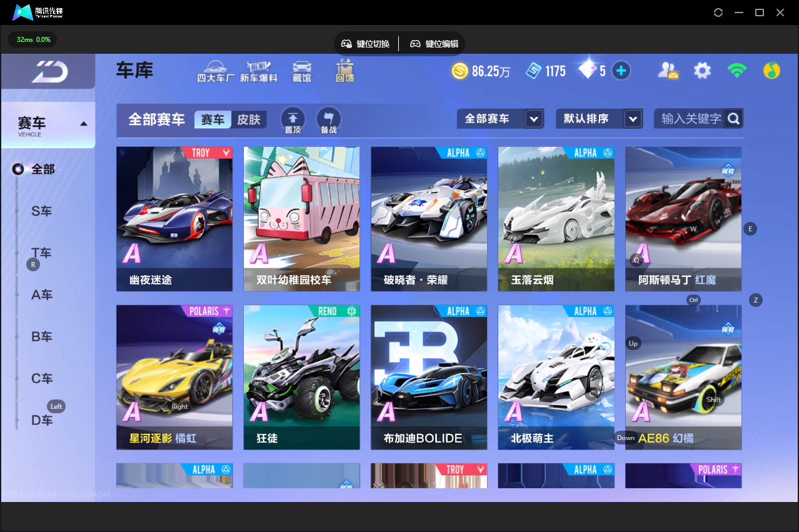Select the 北极萌主 car card
The image size is (799, 532).
click(x=556, y=377)
